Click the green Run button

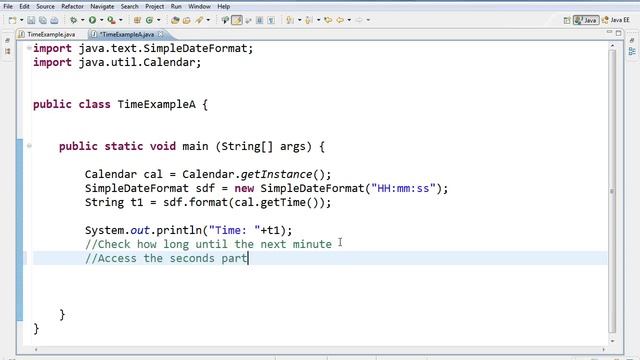pyautogui.click(x=93, y=20)
